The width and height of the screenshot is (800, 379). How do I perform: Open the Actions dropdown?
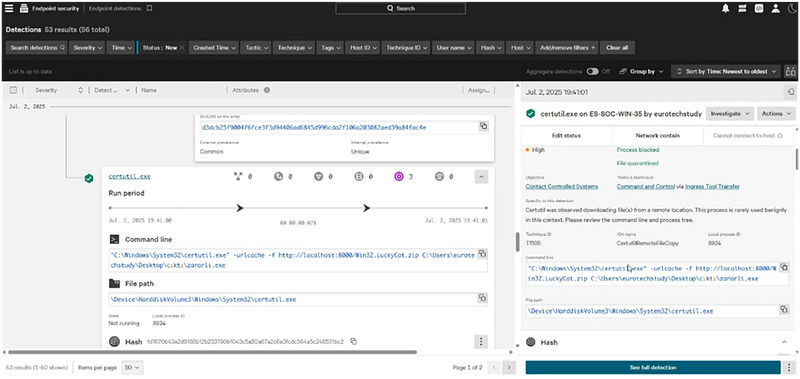tap(776, 113)
